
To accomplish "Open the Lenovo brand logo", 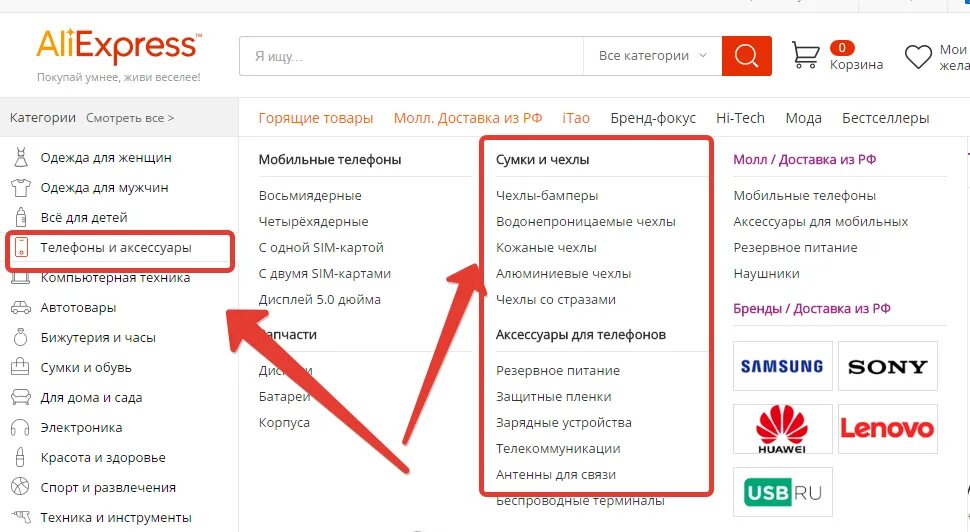I will tap(888, 429).
